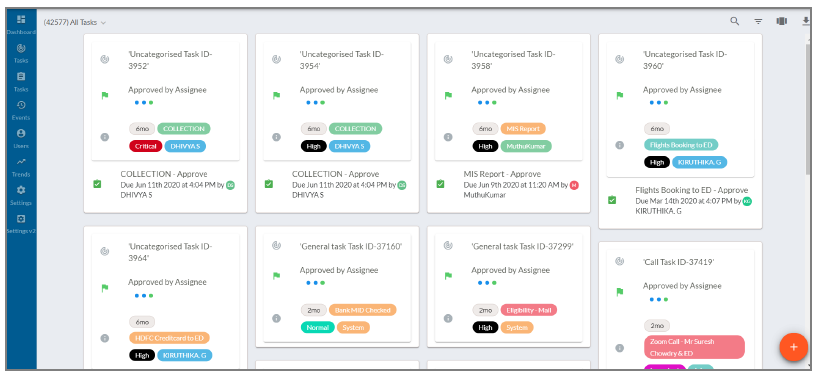
Task: Click the Critical priority tag on Task ID-3952
Action: (x=146, y=146)
